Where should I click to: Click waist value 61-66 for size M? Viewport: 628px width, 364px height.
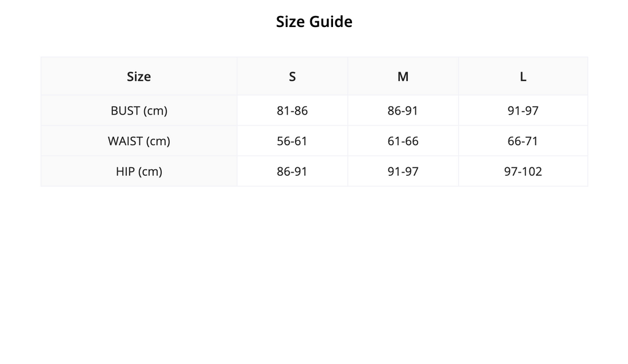click(x=403, y=141)
